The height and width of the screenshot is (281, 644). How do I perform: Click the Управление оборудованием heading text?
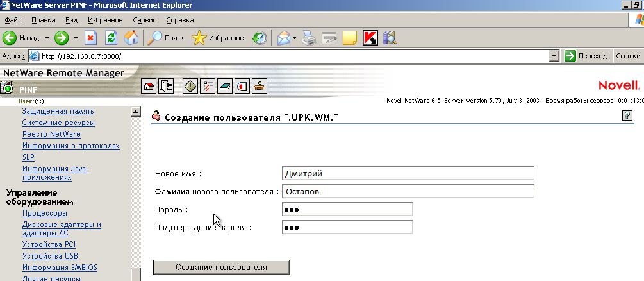[40, 197]
